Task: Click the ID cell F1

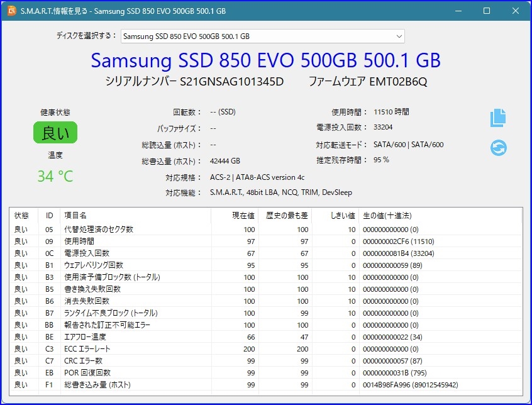Action: [49, 385]
